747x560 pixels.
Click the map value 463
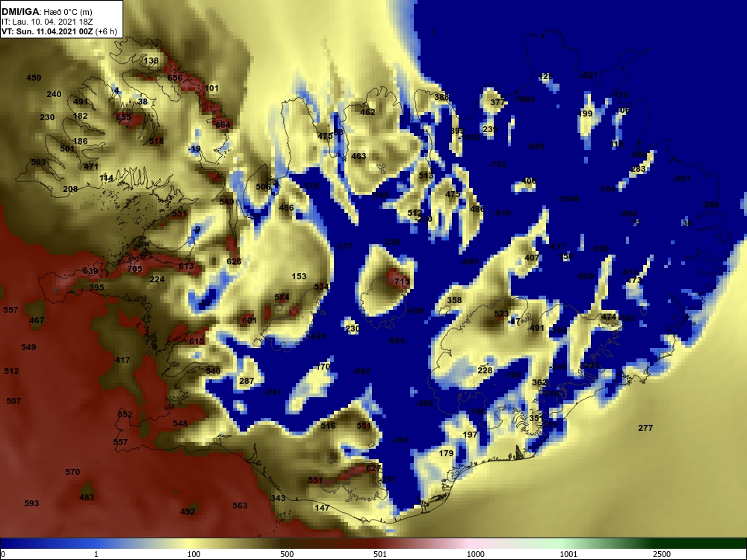pyautogui.click(x=359, y=156)
